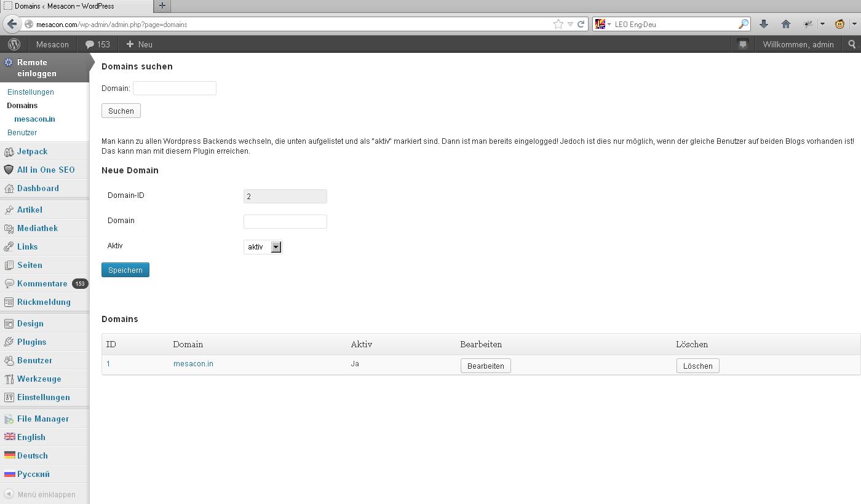Select Benutzer under Remote einloggen
This screenshot has height=504, width=861.
[x=22, y=133]
